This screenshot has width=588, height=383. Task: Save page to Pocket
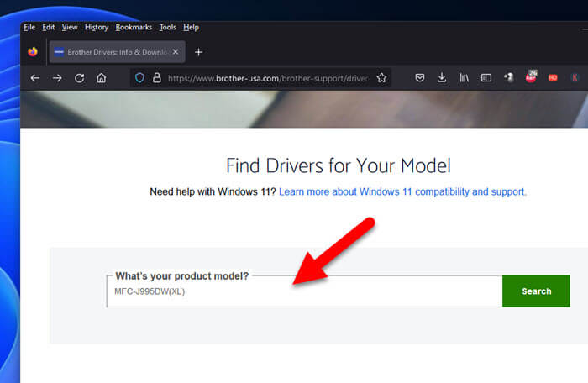(x=420, y=77)
